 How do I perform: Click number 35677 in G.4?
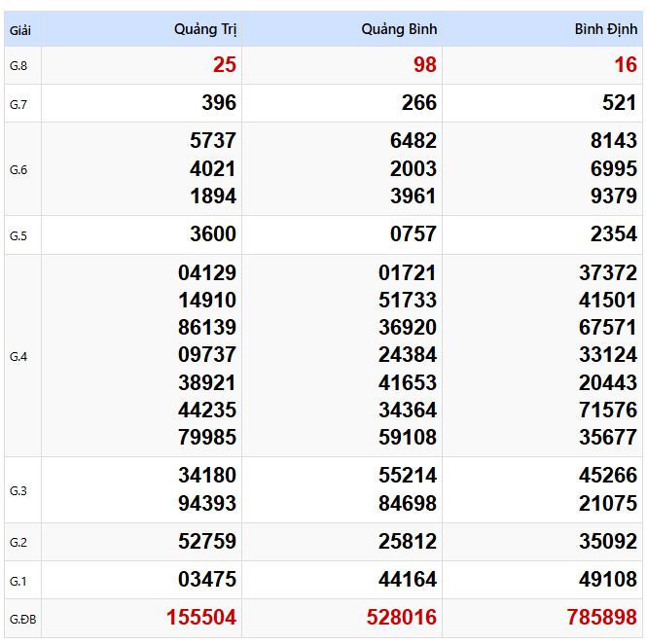[x=608, y=437]
